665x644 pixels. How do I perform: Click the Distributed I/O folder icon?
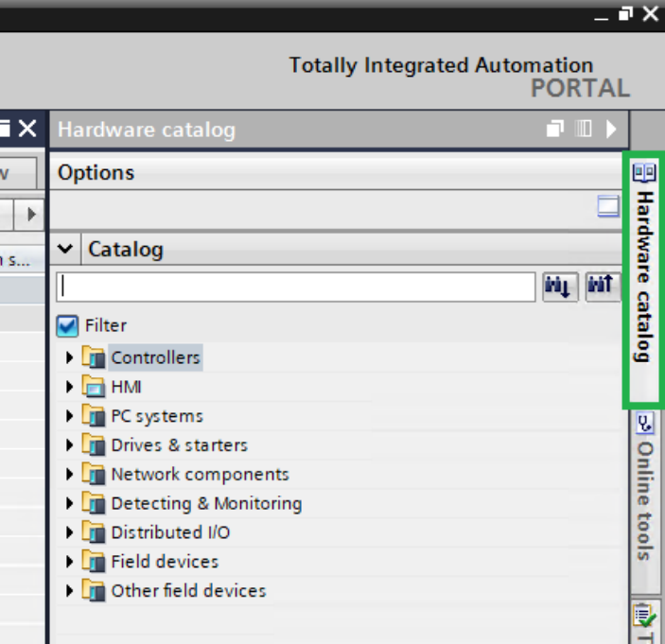(93, 531)
